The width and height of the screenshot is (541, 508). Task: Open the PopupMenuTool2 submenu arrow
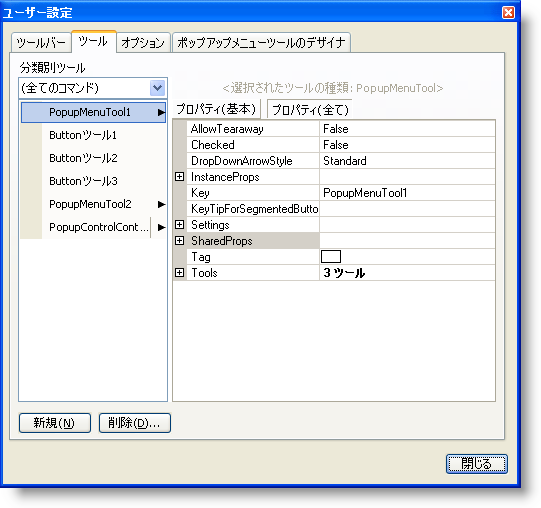click(x=161, y=204)
